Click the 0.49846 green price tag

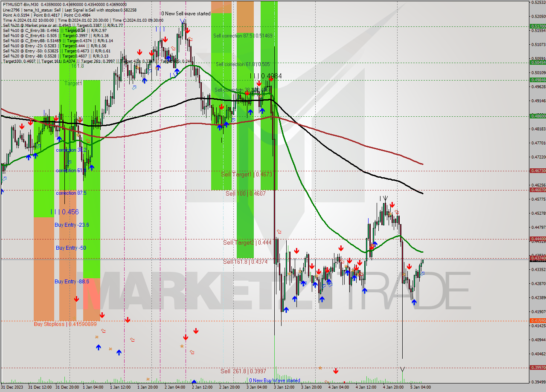click(x=538, y=80)
